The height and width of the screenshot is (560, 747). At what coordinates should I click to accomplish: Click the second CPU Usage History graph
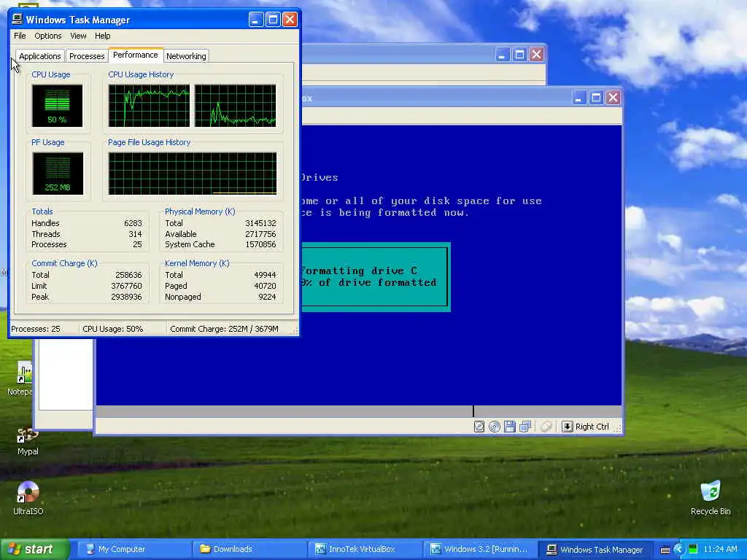[x=236, y=106]
